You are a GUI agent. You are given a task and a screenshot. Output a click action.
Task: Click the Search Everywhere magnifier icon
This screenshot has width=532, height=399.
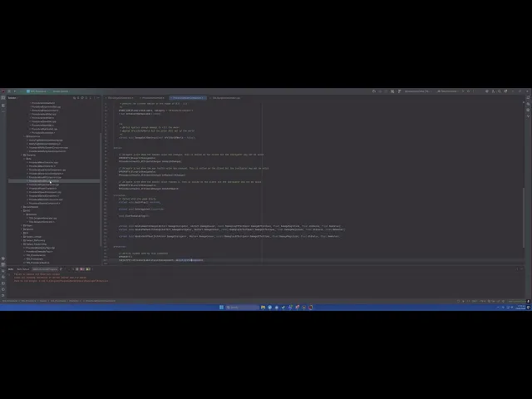coord(500,91)
